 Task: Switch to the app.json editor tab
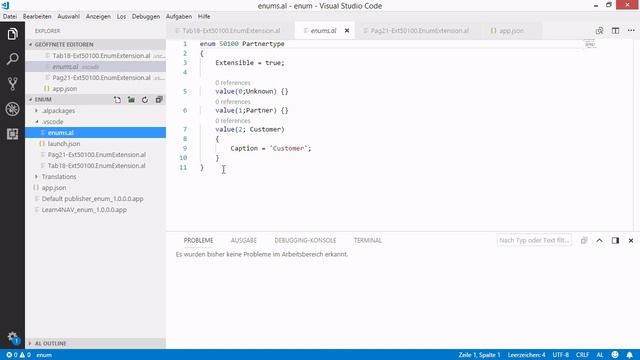tap(511, 31)
